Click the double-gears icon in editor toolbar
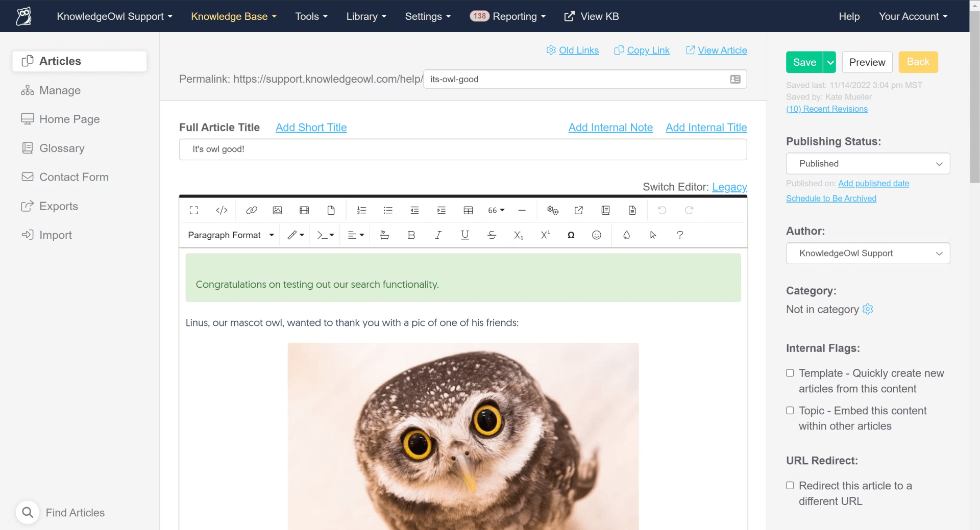Image resolution: width=980 pixels, height=530 pixels. (553, 210)
